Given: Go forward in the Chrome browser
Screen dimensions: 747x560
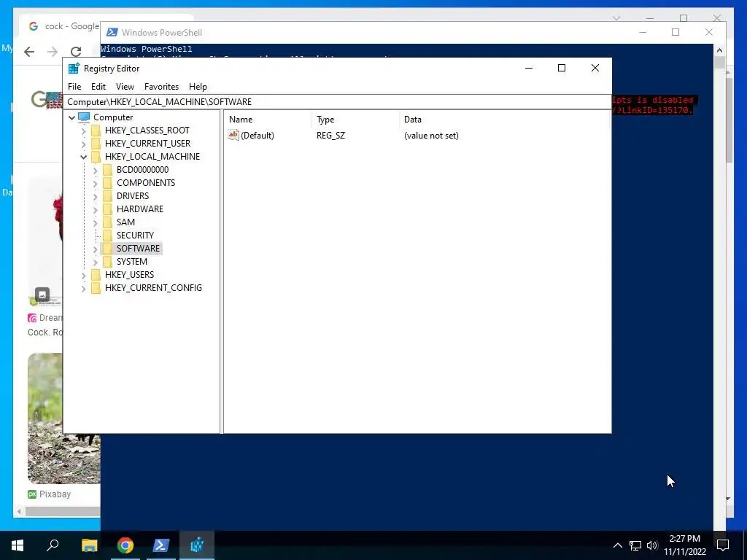Looking at the screenshot, I should pos(53,52).
